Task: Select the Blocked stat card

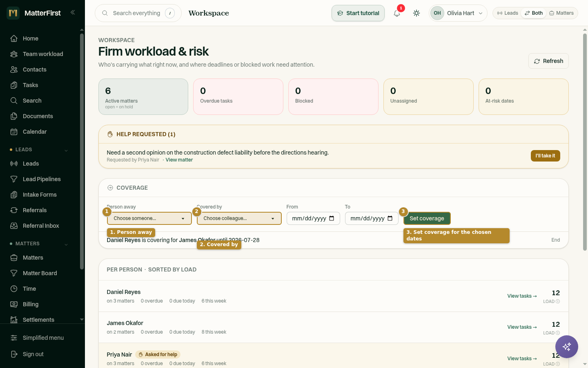Action: click(x=333, y=96)
